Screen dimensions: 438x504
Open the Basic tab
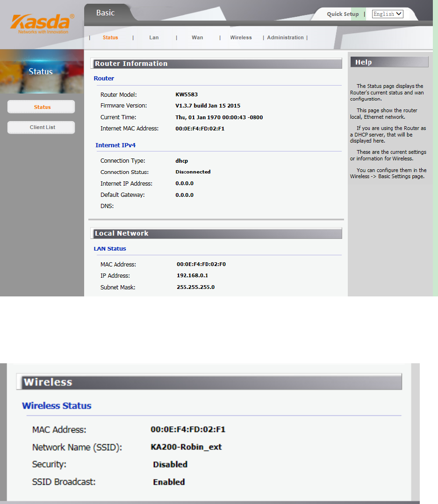click(x=105, y=13)
